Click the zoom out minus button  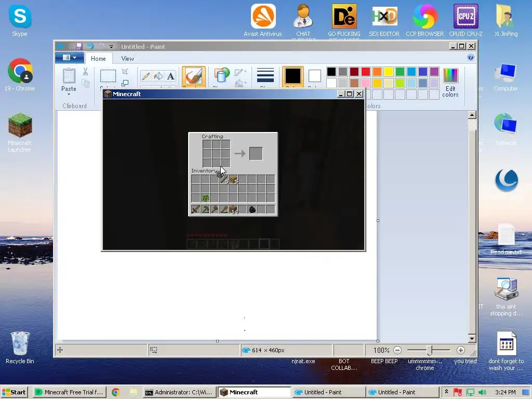397,350
